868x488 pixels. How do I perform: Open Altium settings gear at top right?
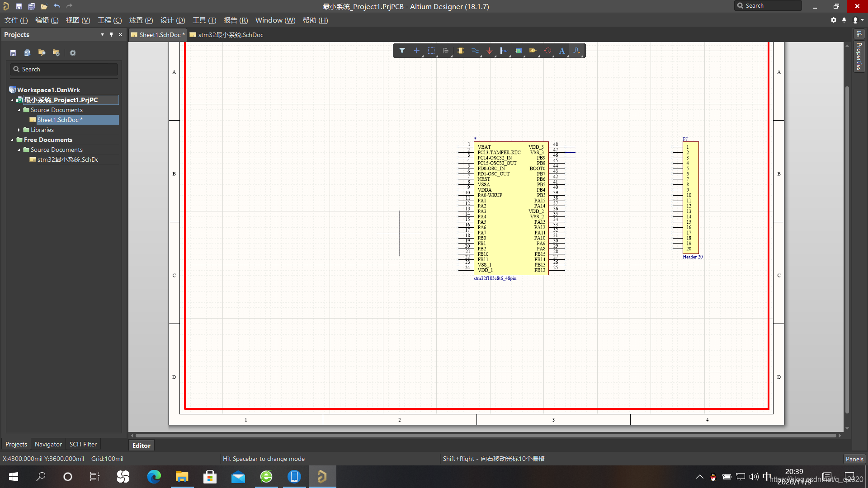834,20
